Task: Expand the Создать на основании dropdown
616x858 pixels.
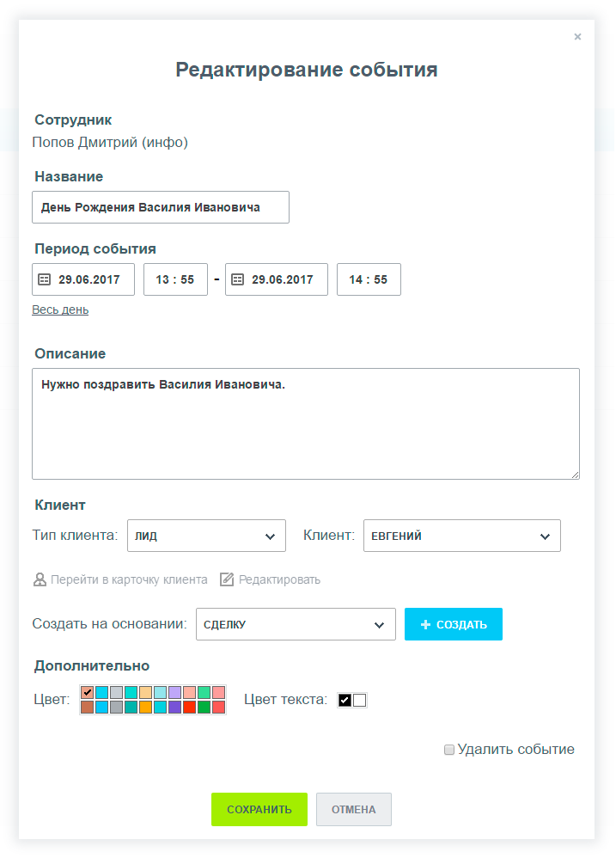Action: 295,625
